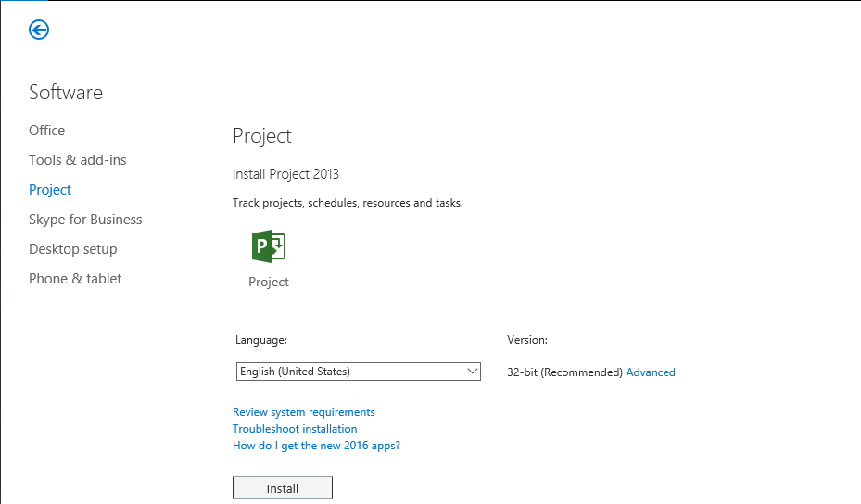Click the Language: label
Viewport: 861px width, 504px height.
tap(261, 340)
